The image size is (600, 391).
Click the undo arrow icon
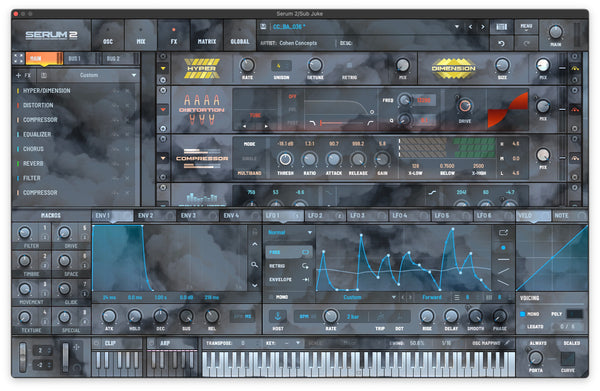[x=501, y=43]
